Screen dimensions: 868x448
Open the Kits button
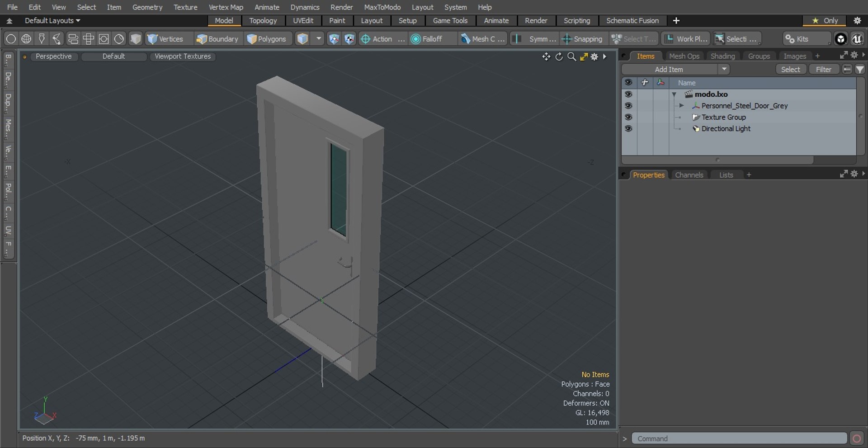click(x=807, y=39)
